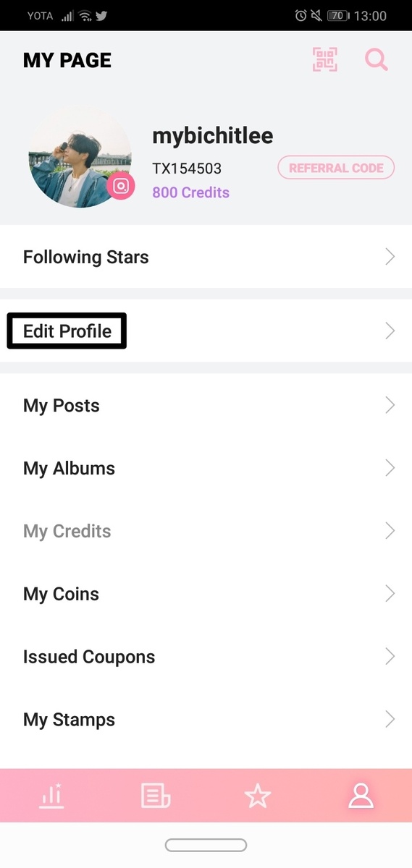Click the chevron beside My Albums
Image resolution: width=412 pixels, height=868 pixels.
(x=390, y=468)
